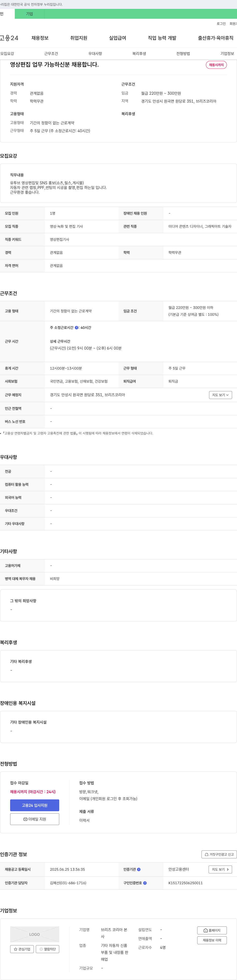Switch to the 기업 tab at top
This screenshot has width=237, height=980.
point(29,14)
